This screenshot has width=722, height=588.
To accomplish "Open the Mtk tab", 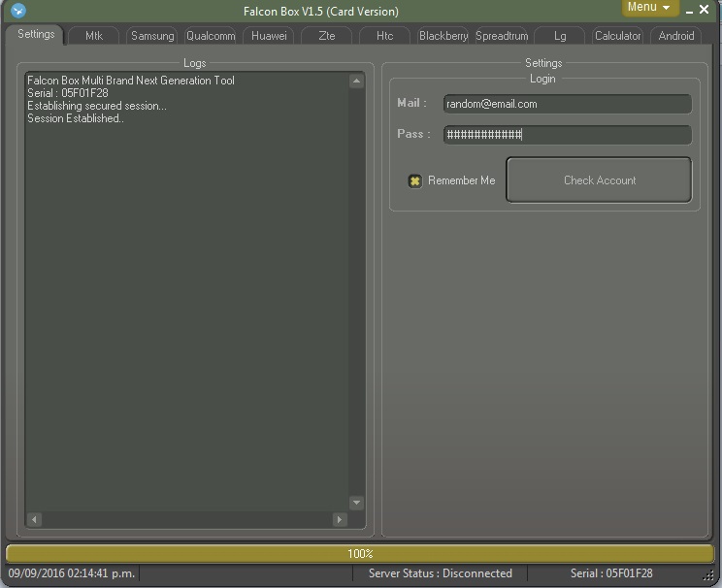I will point(94,36).
